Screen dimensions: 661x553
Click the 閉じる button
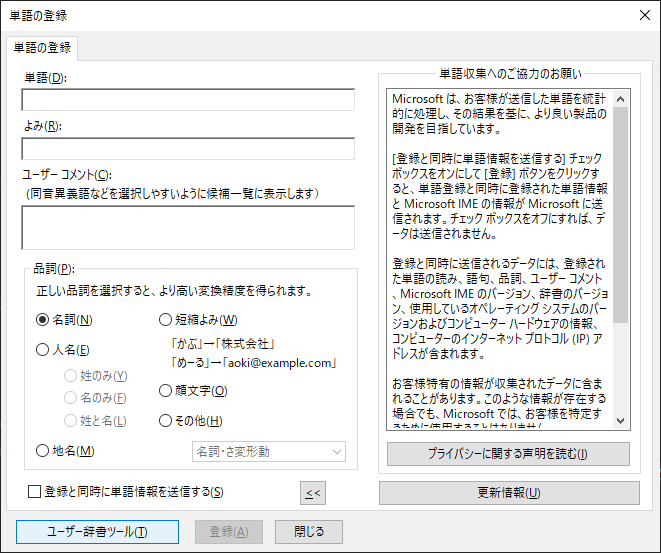coord(309,532)
